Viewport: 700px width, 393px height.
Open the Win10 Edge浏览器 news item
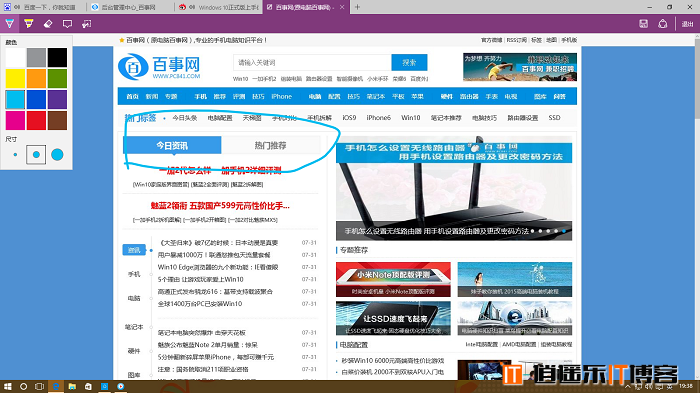point(218,267)
